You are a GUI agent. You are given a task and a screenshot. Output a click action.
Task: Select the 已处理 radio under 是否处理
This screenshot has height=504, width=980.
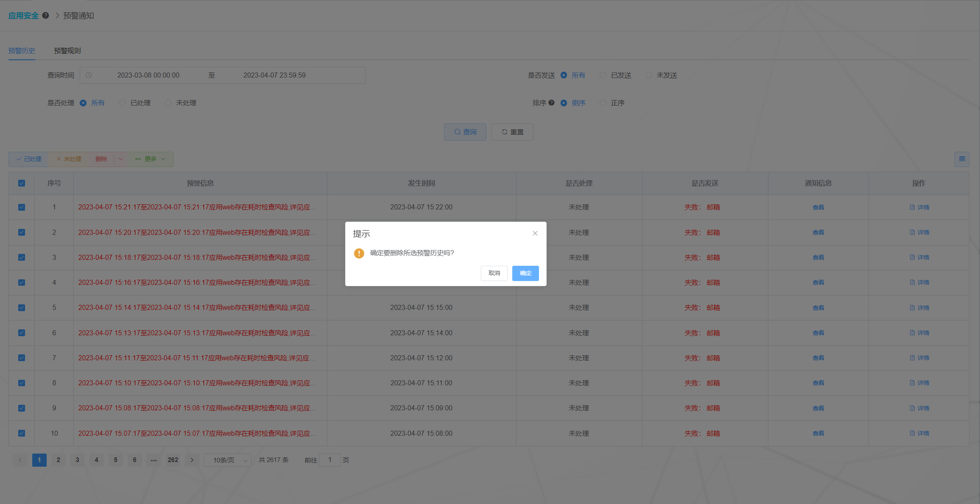122,103
